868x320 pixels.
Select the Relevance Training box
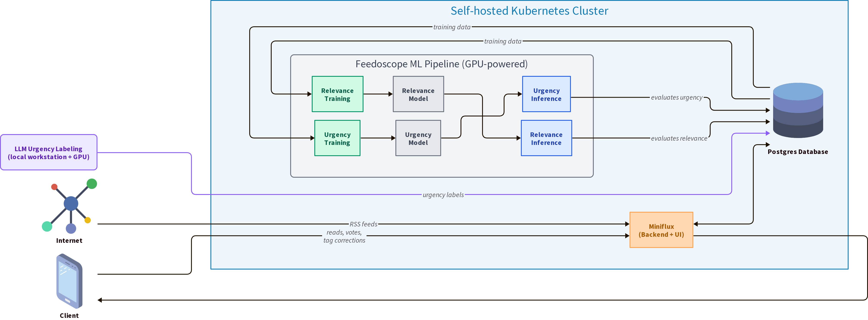point(337,94)
